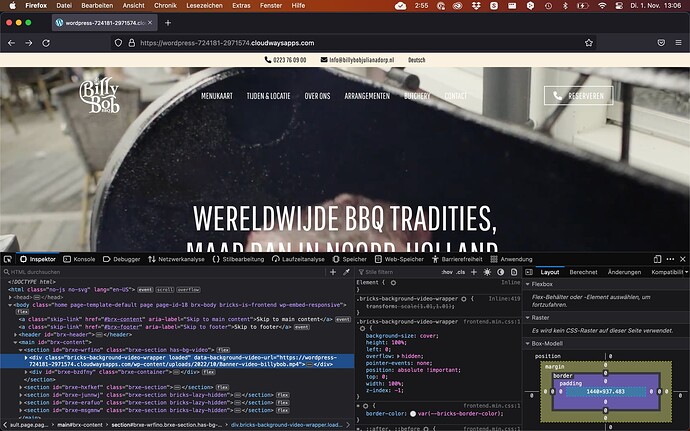The width and height of the screenshot is (690, 431).
Task: Open the Speicher panel
Action: click(x=350, y=259)
